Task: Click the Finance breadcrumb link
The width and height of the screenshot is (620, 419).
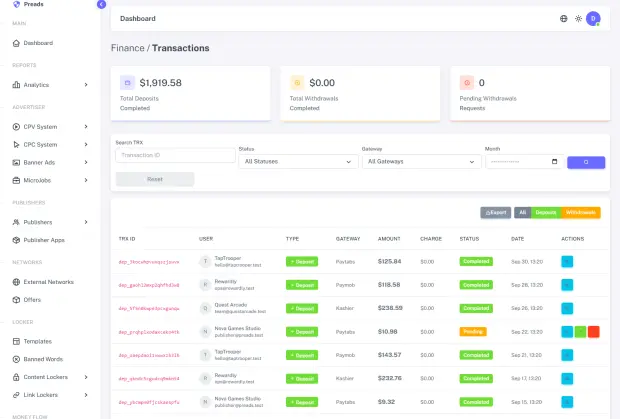Action: 127,48
